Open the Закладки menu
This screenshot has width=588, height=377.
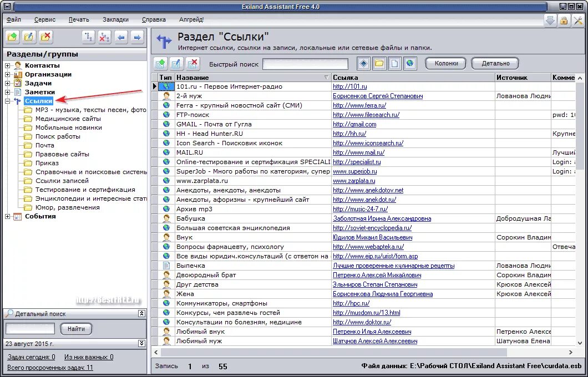click(115, 19)
